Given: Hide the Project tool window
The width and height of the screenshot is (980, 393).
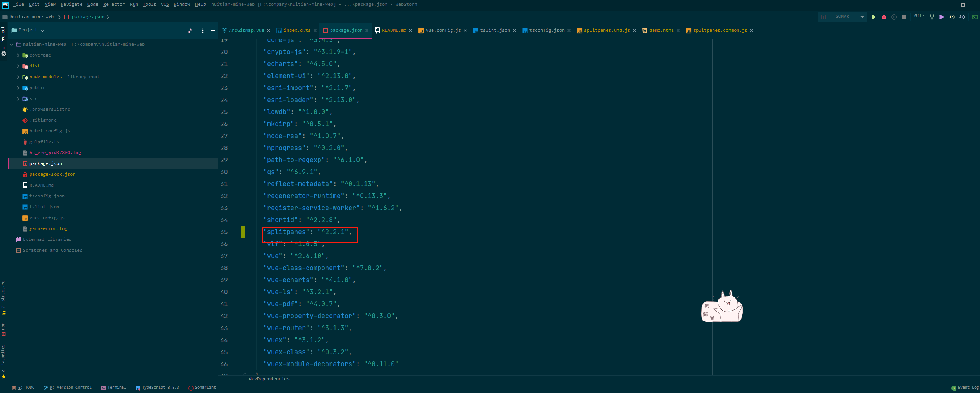Looking at the screenshot, I should pyautogui.click(x=213, y=31).
